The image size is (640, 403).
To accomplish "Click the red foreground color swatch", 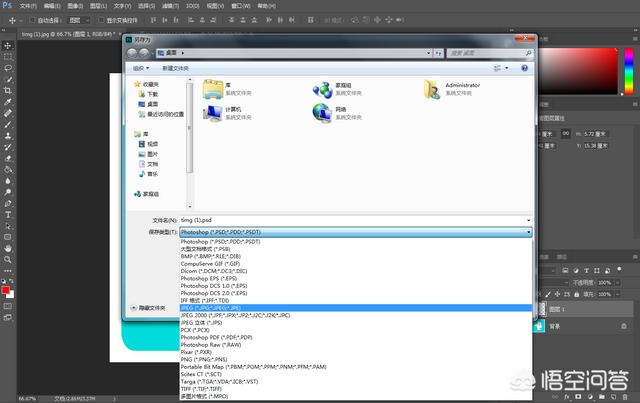I will pos(5,290).
